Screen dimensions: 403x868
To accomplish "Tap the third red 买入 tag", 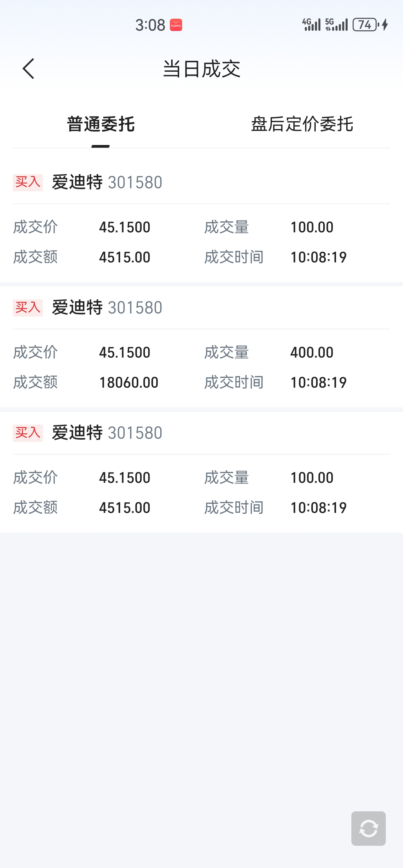I will click(28, 433).
